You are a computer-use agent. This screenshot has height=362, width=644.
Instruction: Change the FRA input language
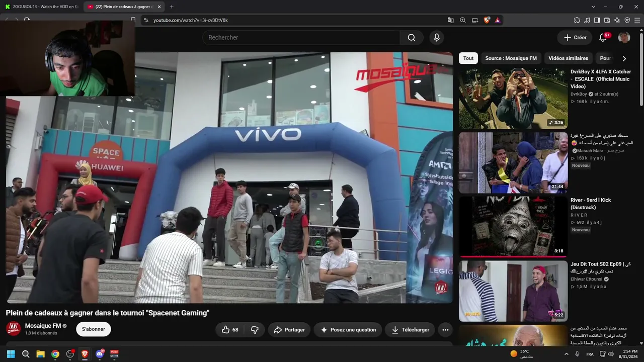(x=590, y=354)
